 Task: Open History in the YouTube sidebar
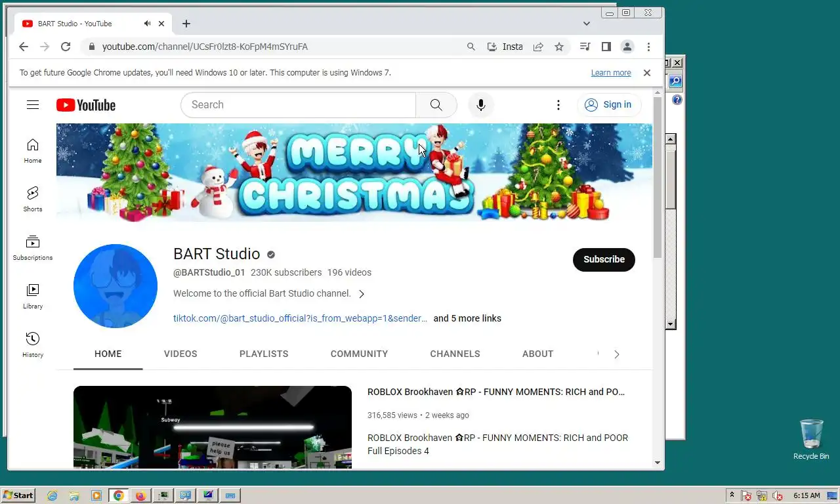tap(33, 345)
